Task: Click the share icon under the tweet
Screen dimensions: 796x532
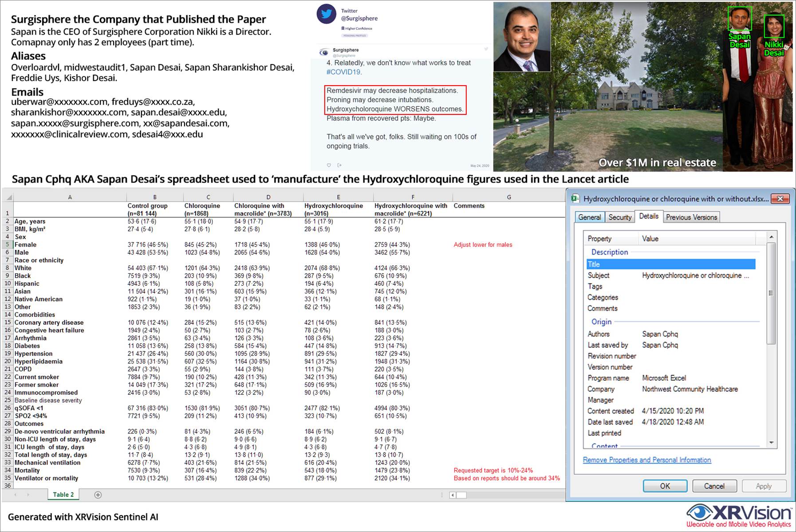Action: pyautogui.click(x=339, y=165)
